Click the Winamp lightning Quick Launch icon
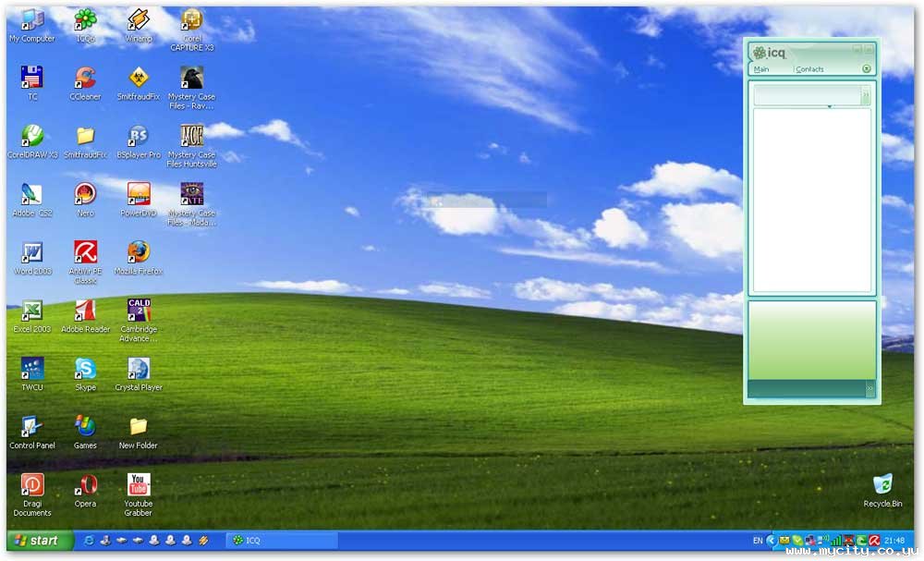Viewport: 924px width, 561px height. coord(203,540)
